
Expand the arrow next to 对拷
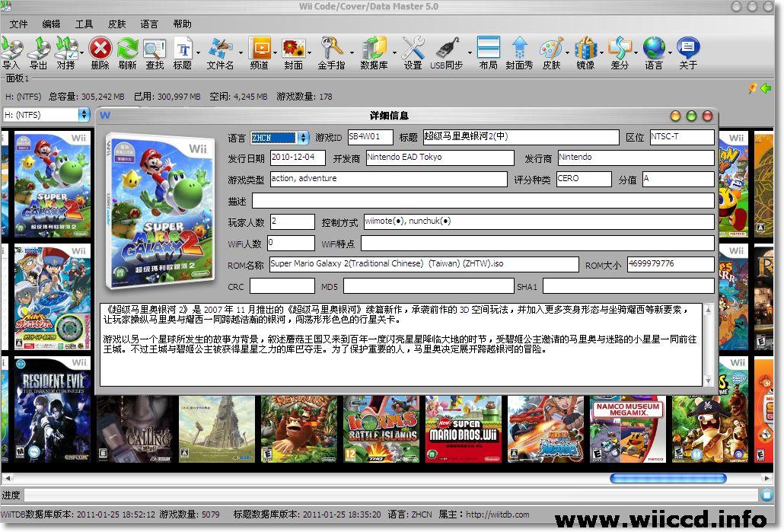[81, 53]
